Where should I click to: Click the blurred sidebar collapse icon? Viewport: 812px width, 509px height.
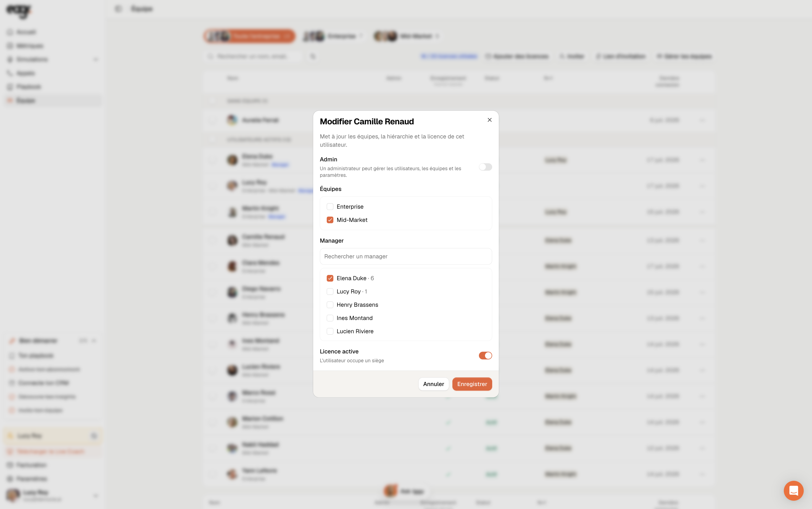pyautogui.click(x=118, y=9)
